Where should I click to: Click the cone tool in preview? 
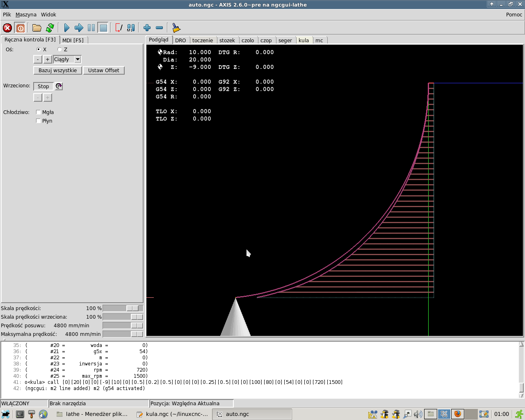click(x=235, y=318)
